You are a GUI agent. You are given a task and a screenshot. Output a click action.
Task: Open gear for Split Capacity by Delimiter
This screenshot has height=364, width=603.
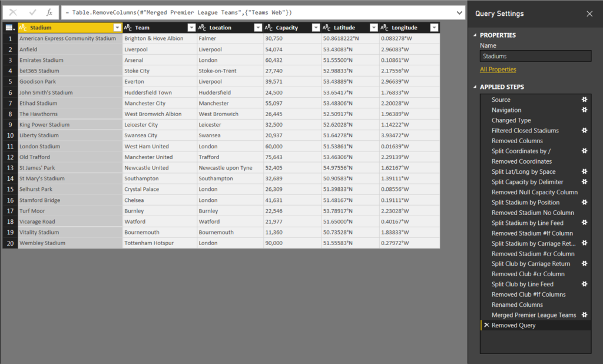tap(585, 181)
